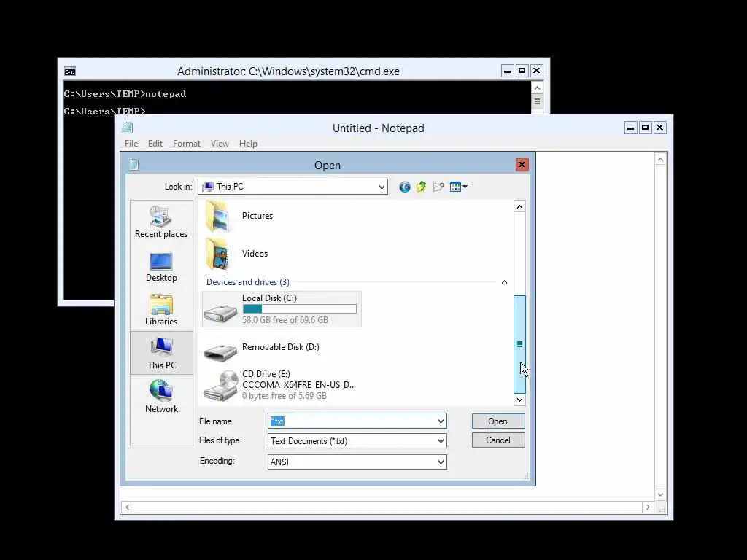Click the Open dialog title bar icon
This screenshot has width=747, height=560.
pos(134,165)
